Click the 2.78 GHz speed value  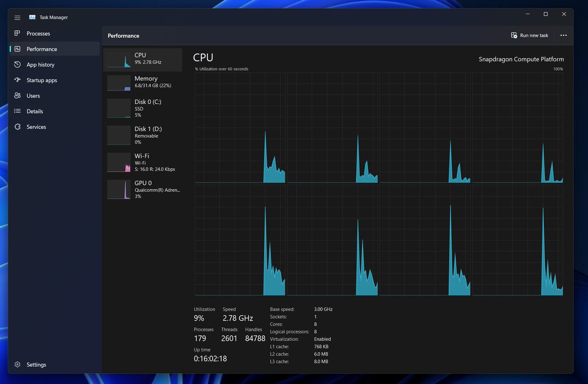(238, 318)
